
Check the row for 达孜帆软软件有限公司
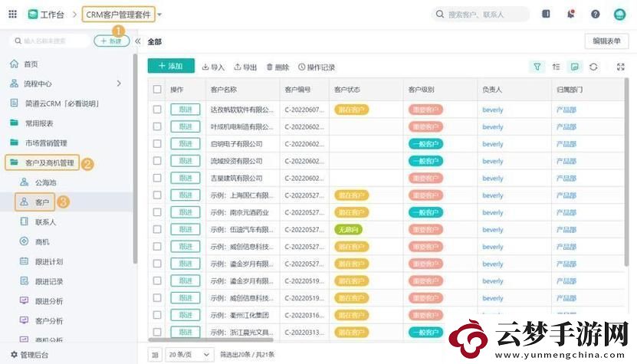(157, 110)
